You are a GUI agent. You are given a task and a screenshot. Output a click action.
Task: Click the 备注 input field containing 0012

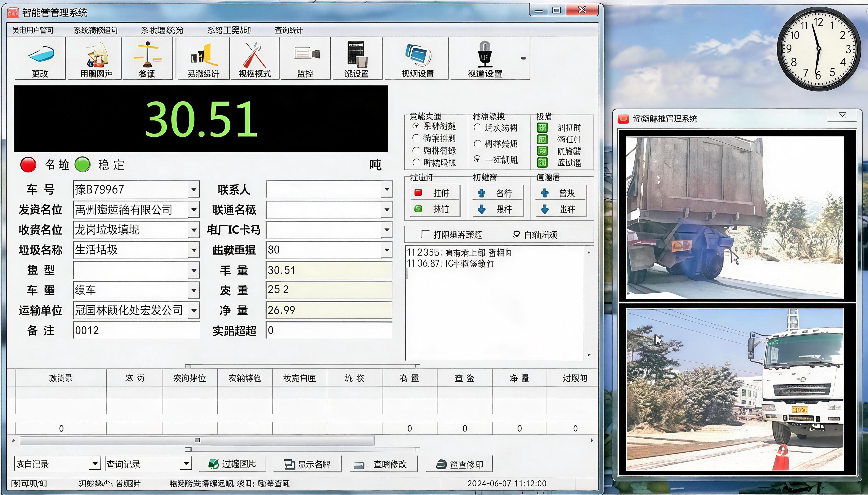tap(136, 330)
